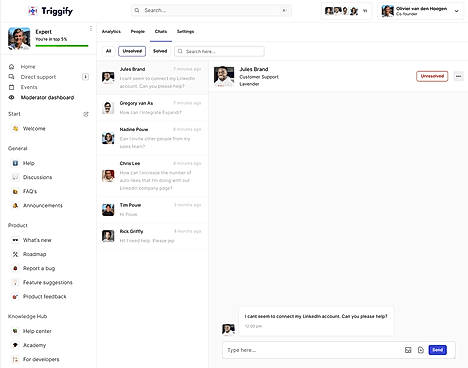
Task: Click the sender avatar beside the message
Action: (228, 329)
